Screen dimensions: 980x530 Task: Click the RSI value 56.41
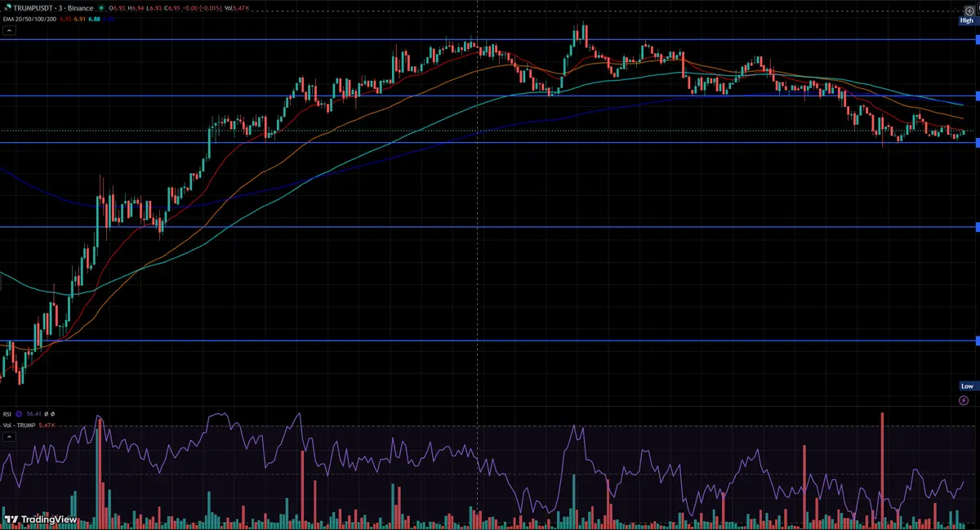[x=33, y=414]
